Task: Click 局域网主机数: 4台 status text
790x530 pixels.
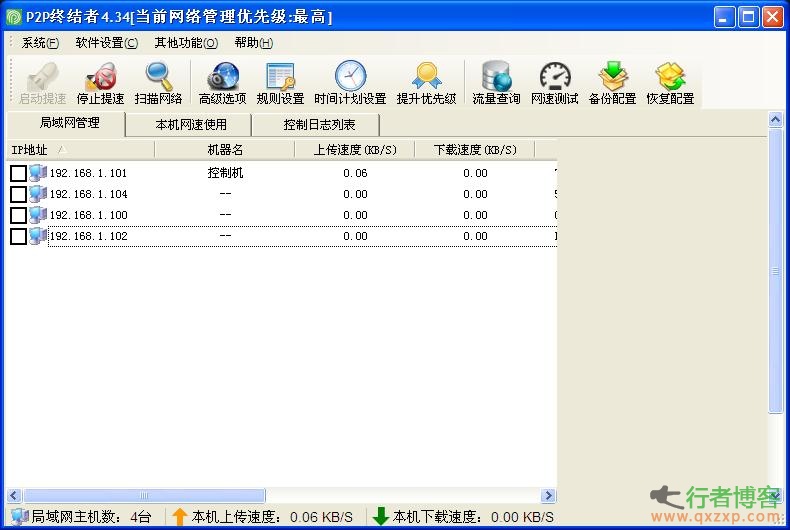Action: [x=91, y=516]
